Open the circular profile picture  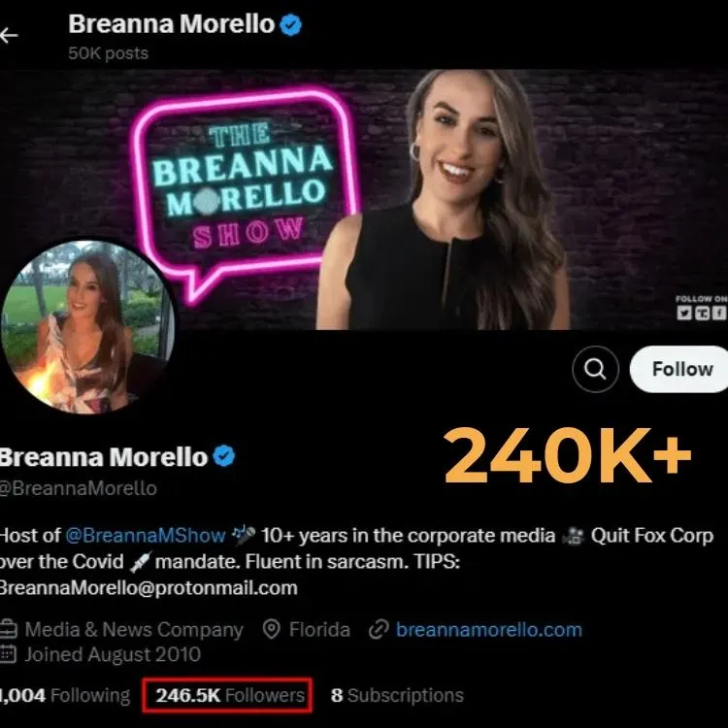tap(86, 326)
